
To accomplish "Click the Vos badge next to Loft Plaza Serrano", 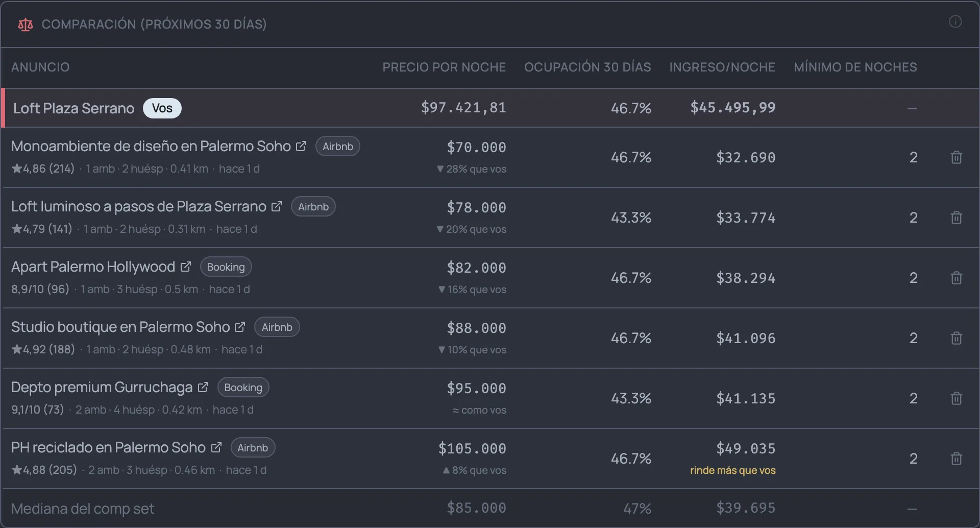I will [x=162, y=108].
